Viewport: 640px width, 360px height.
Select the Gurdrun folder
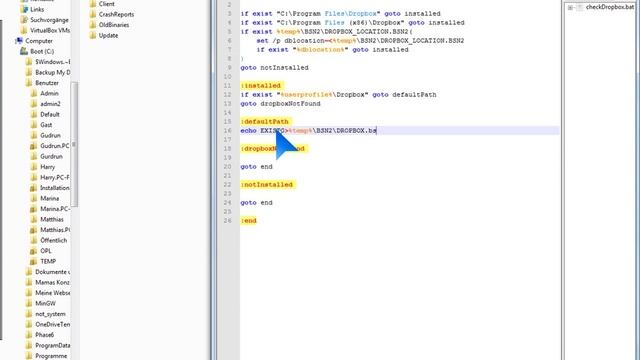tap(51, 156)
